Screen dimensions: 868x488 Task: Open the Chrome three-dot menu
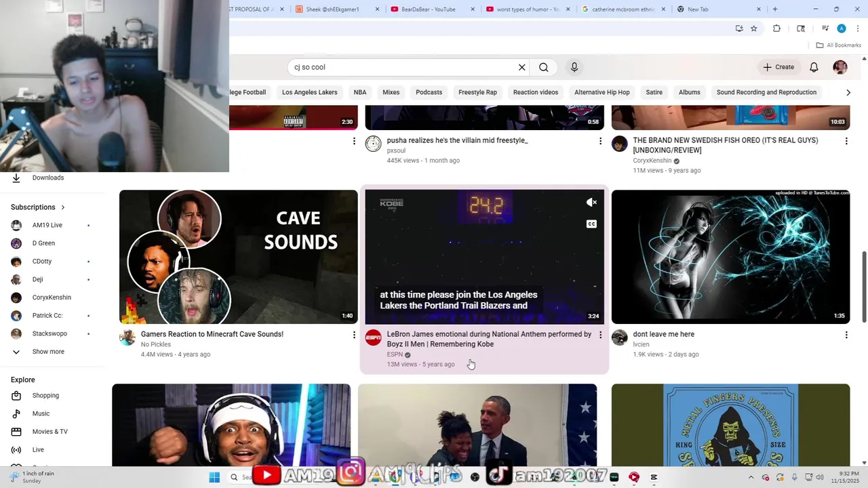point(857,28)
